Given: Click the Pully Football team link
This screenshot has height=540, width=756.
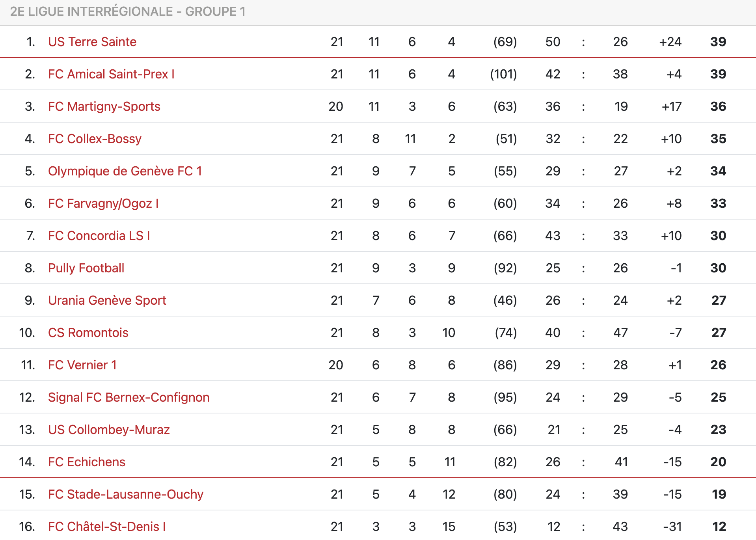Looking at the screenshot, I should point(86,268).
